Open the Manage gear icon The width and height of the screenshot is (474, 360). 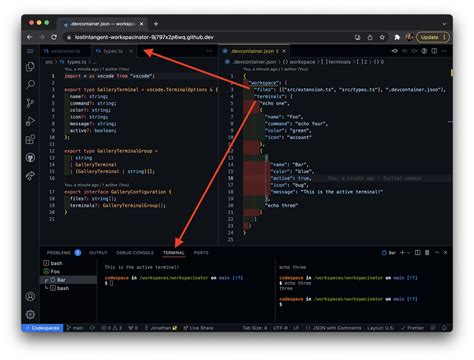pyautogui.click(x=30, y=314)
